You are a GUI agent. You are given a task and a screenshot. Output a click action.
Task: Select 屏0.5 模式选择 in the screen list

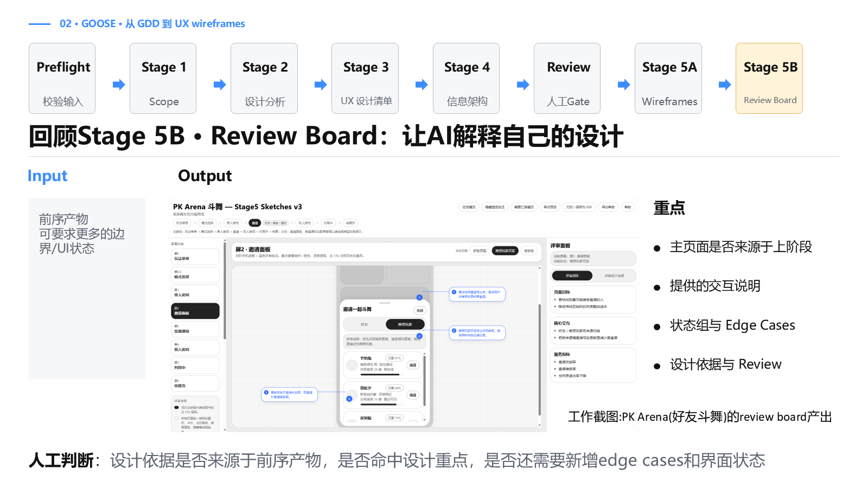195,274
